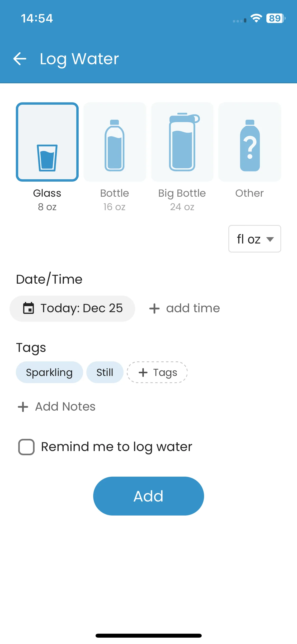Screen dimensions: 297x644
Task: Tap the back arrow icon
Action: tap(20, 59)
